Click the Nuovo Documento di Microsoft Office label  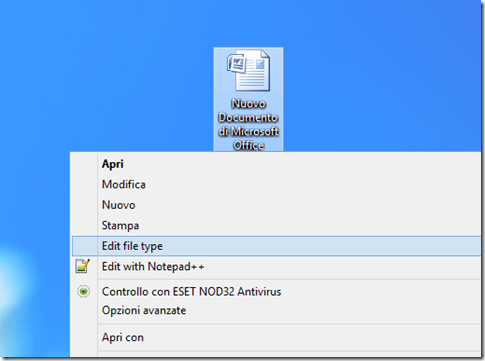point(248,124)
